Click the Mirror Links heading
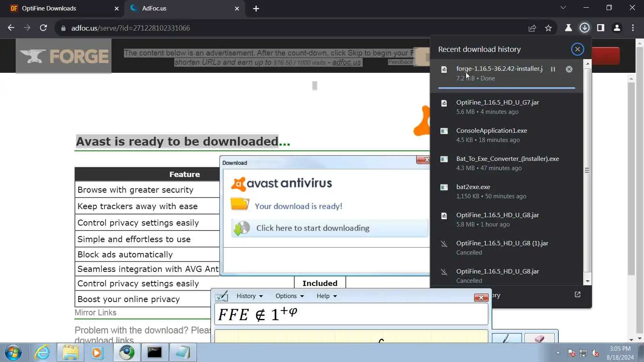The height and width of the screenshot is (362, 644). point(95,313)
